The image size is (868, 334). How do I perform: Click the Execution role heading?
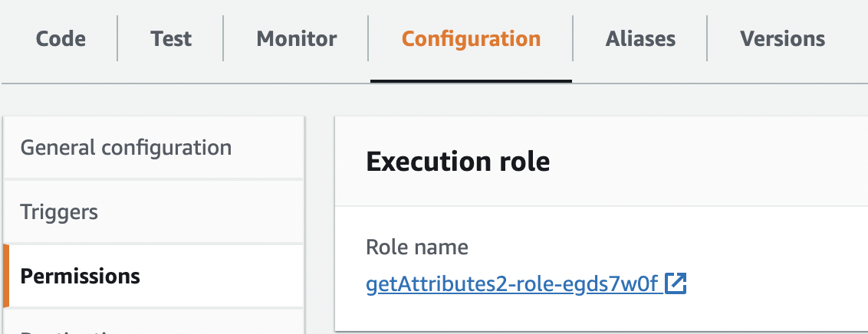pyautogui.click(x=458, y=162)
